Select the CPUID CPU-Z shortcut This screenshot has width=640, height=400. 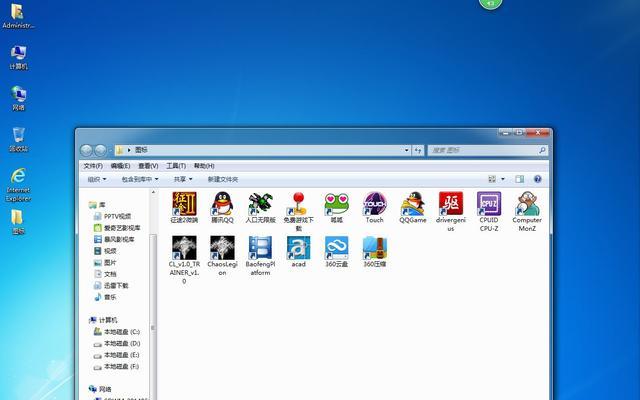(x=489, y=211)
